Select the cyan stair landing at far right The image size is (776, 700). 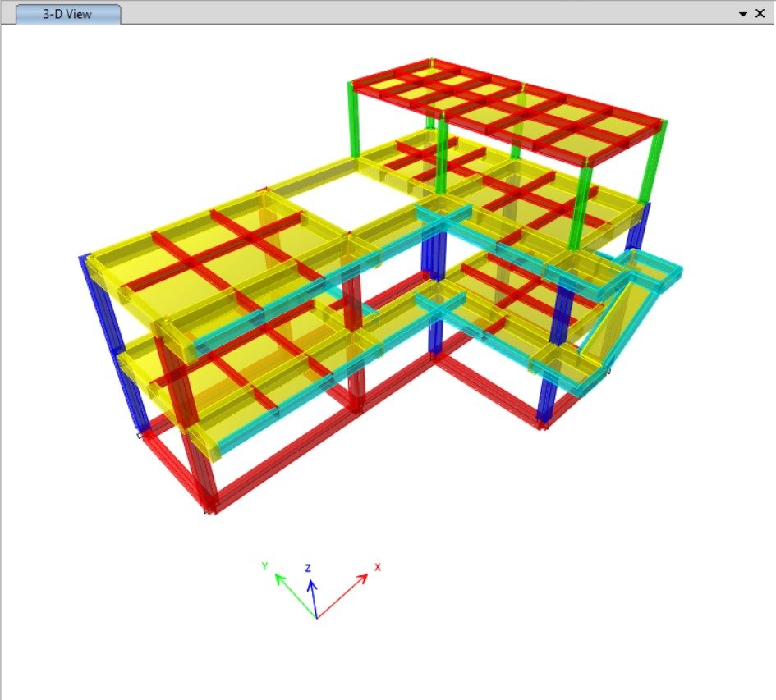(x=654, y=271)
